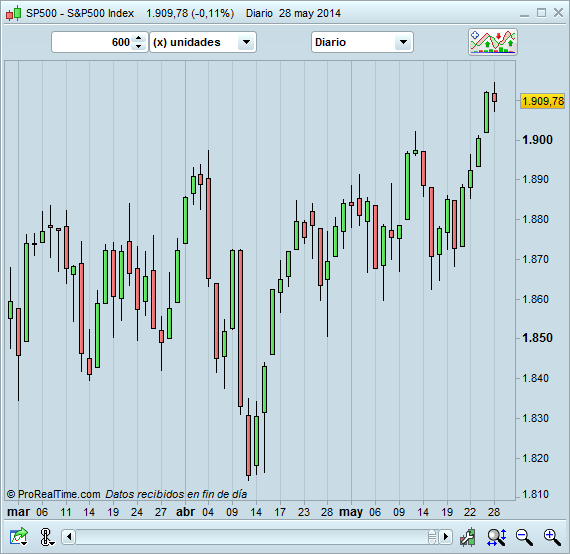Maximize the chart window
The image size is (570, 554).
click(x=541, y=13)
